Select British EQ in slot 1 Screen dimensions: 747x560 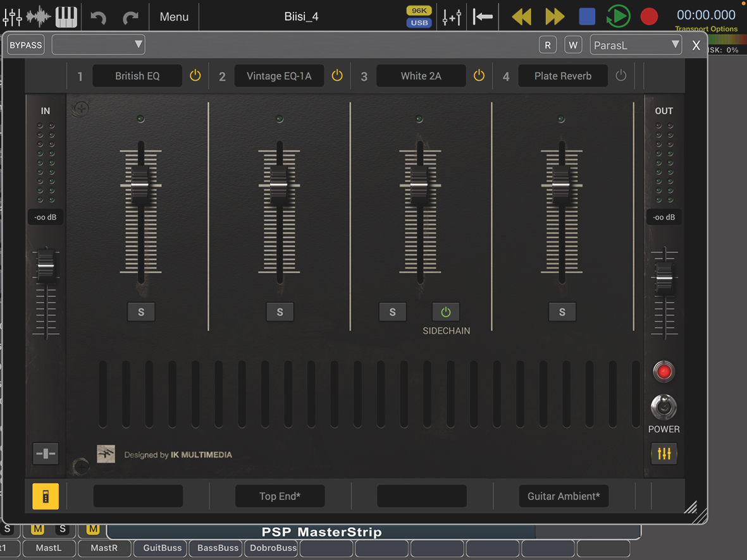(137, 76)
